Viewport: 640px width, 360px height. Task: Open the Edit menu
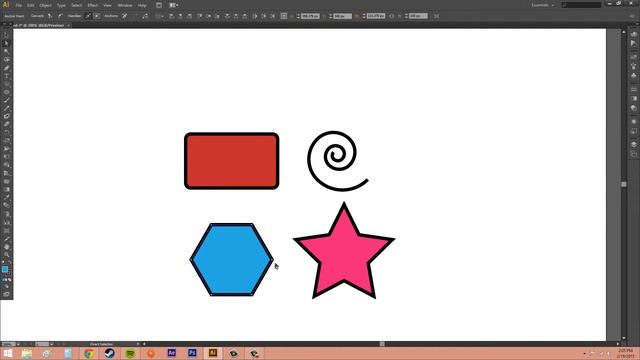[31, 5]
